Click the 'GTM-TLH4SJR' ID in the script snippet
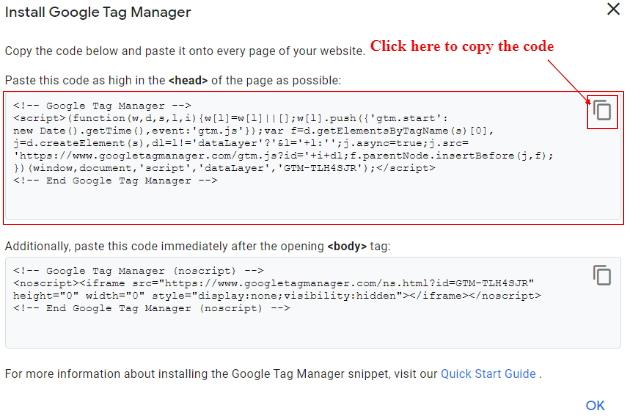 [319, 168]
